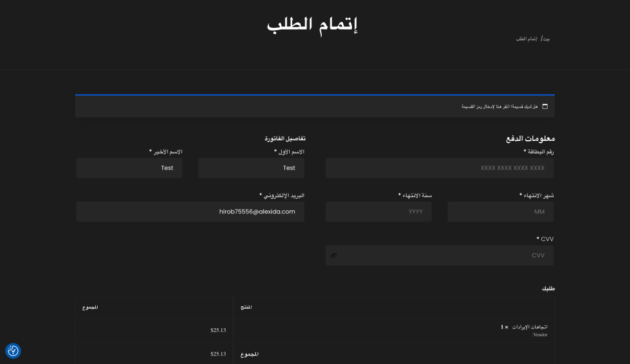Toggle CVV visibility eye icon
Viewport: 630px width, 364px height.
tap(334, 255)
